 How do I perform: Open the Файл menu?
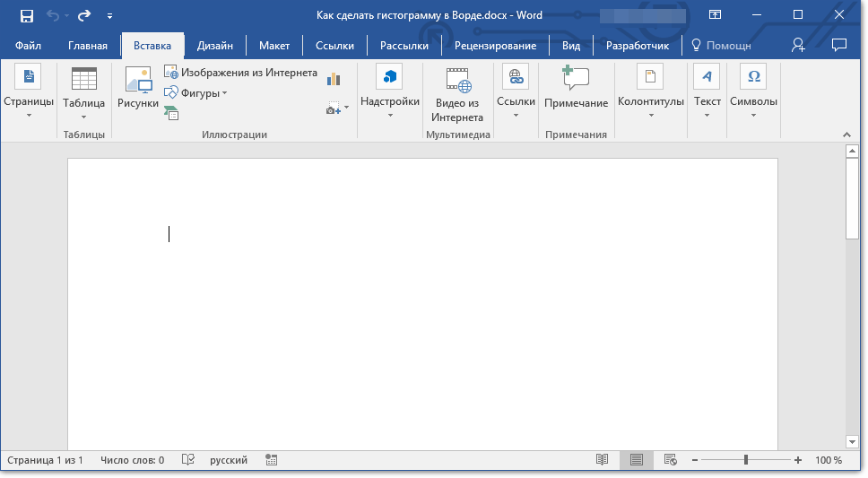pos(28,46)
